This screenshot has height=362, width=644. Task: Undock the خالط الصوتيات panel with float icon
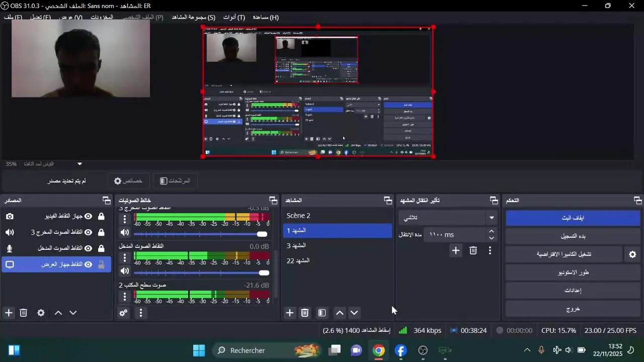coord(273,200)
